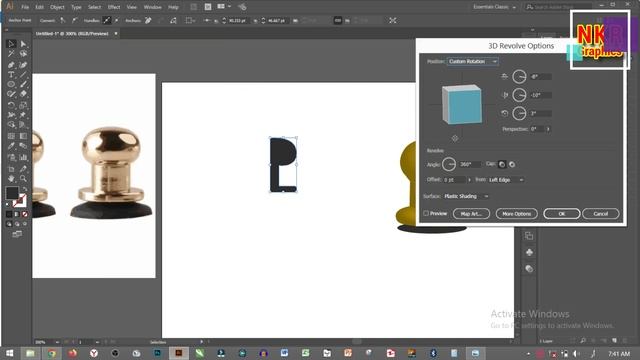Select the Ellipse tool
Viewport: 640px width, 360px height.
[11, 84]
